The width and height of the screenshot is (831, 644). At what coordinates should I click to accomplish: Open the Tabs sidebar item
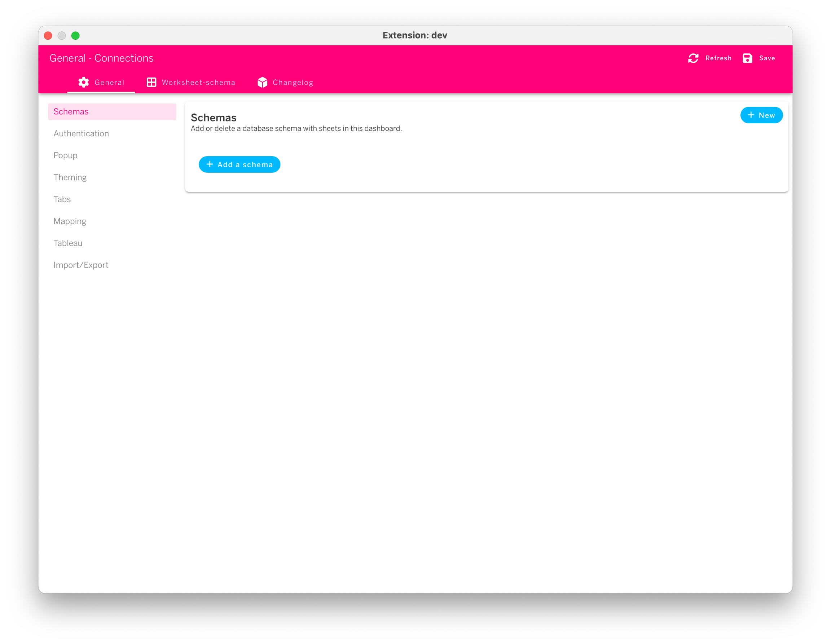click(62, 199)
